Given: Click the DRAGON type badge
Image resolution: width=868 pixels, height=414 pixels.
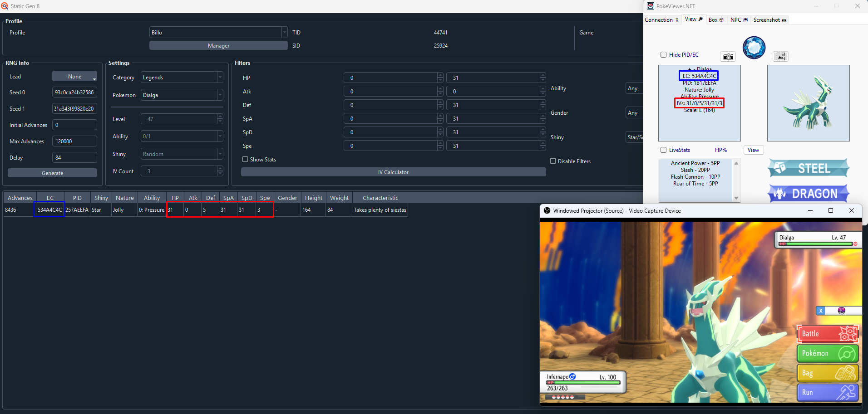Looking at the screenshot, I should 808,194.
